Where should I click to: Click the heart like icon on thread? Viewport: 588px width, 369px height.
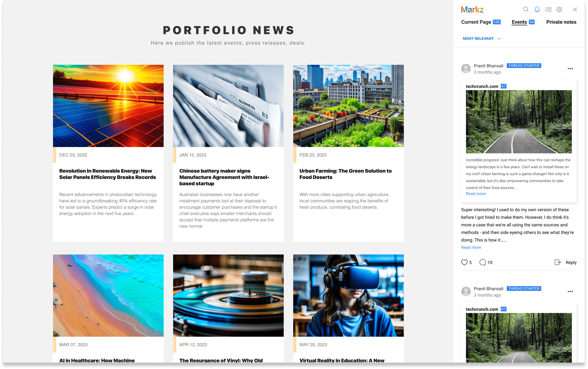(464, 262)
